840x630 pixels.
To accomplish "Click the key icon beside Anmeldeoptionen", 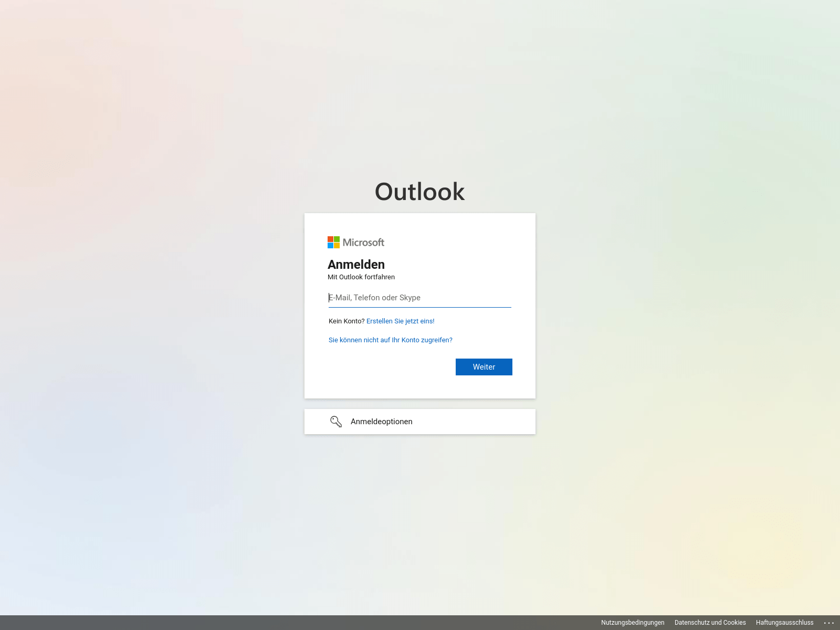I will 336,422.
